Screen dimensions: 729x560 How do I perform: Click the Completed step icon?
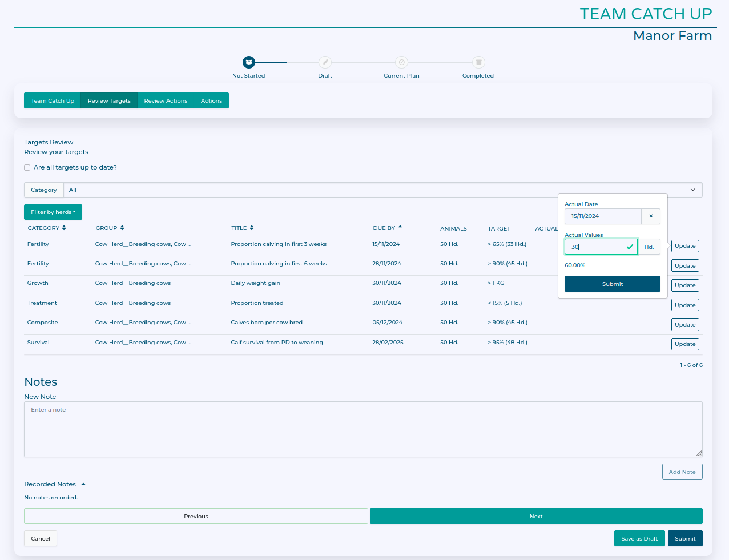478,62
